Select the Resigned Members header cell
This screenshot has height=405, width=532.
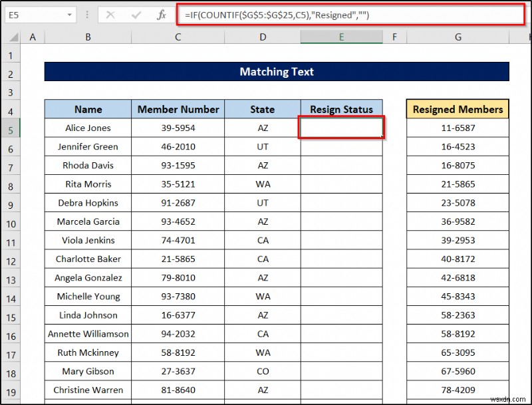pos(457,108)
